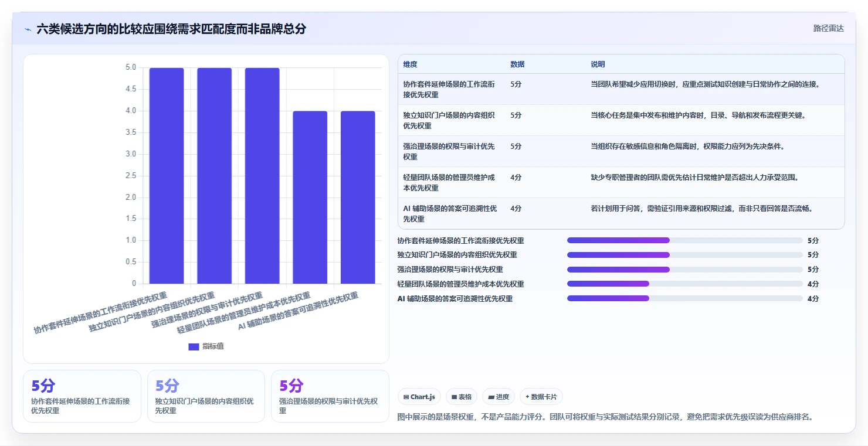Click the 4分 value in AI 辅助场景 table row
The image size is (868, 446).
[516, 208]
